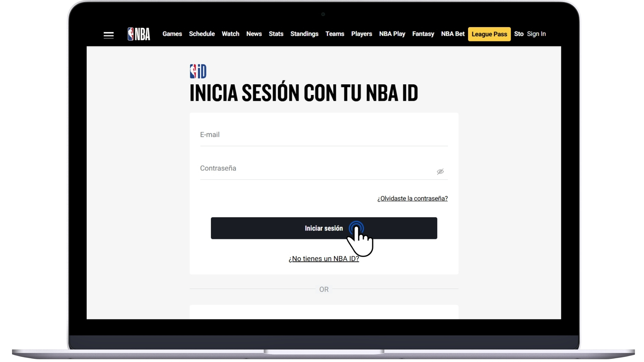Click the NBA ID logo above heading

(x=198, y=71)
